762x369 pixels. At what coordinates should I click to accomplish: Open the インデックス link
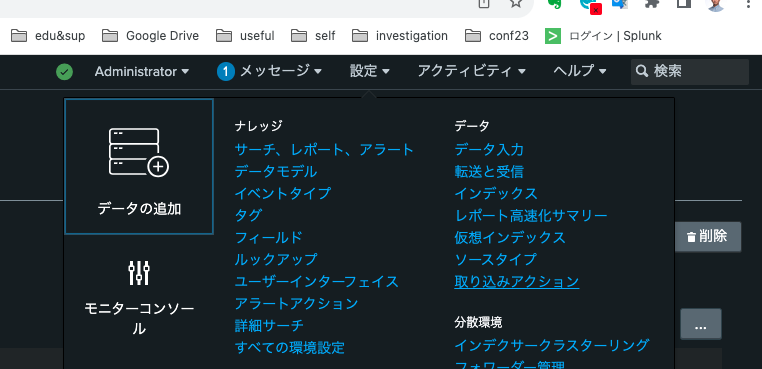(x=496, y=193)
